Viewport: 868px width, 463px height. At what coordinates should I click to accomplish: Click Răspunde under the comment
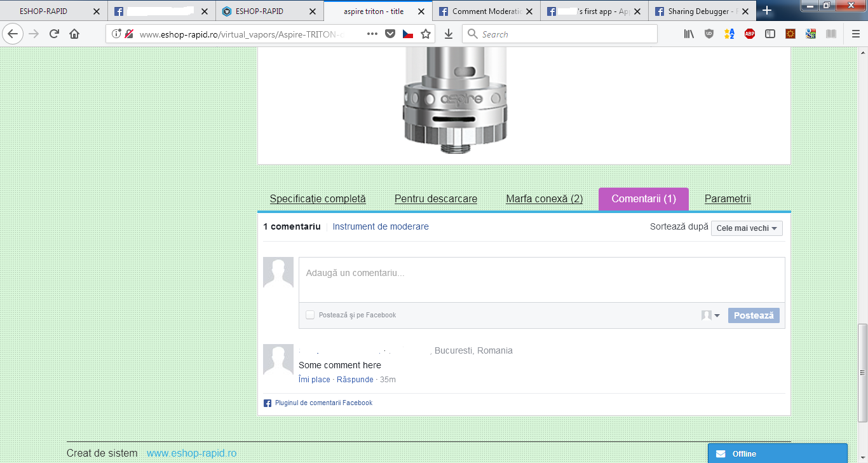355,380
